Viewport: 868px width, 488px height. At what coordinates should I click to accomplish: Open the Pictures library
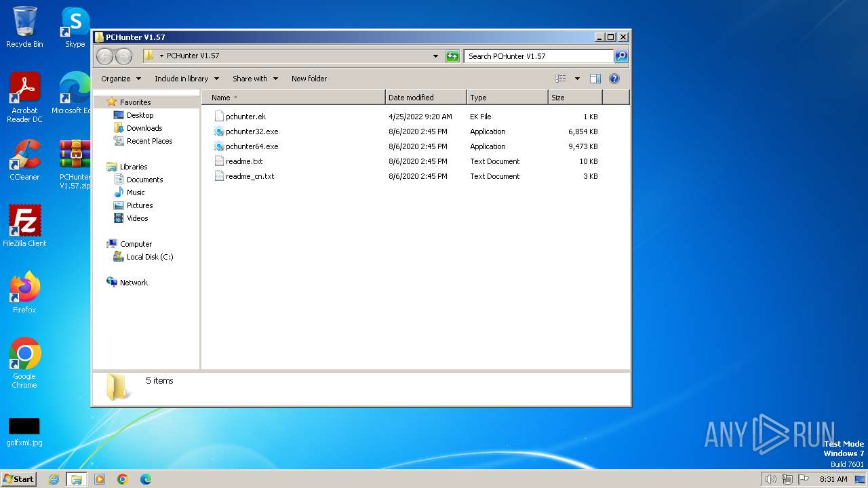pos(140,205)
